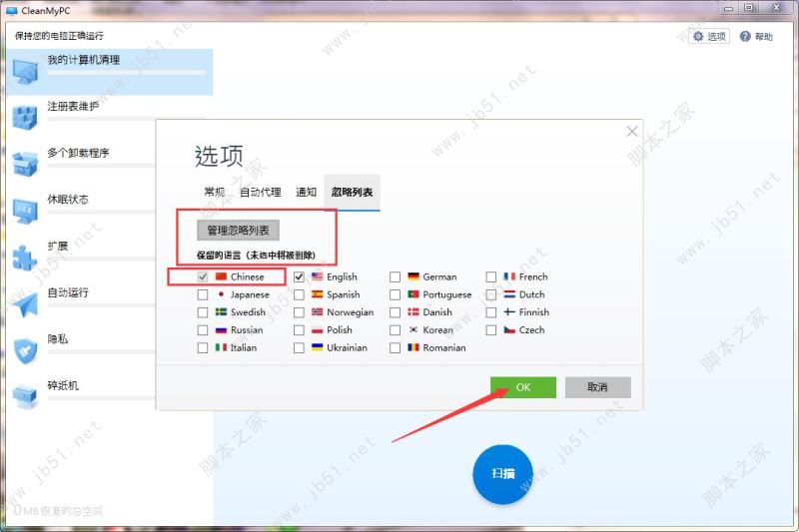The image size is (799, 532).
Task: Click the Korean flag icon
Action: [413, 330]
